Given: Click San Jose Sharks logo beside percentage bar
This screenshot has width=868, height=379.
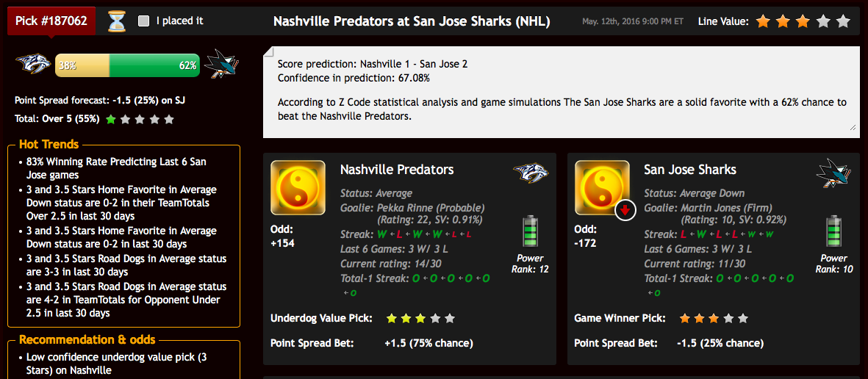Looking at the screenshot, I should (221, 64).
